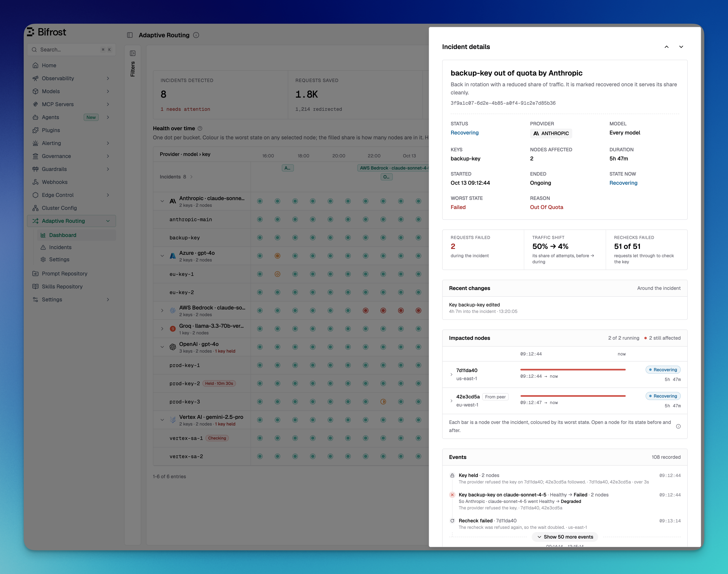The height and width of the screenshot is (574, 728).
Task: Click the orange health dot on Azure gpt-4o row
Action: [277, 256]
